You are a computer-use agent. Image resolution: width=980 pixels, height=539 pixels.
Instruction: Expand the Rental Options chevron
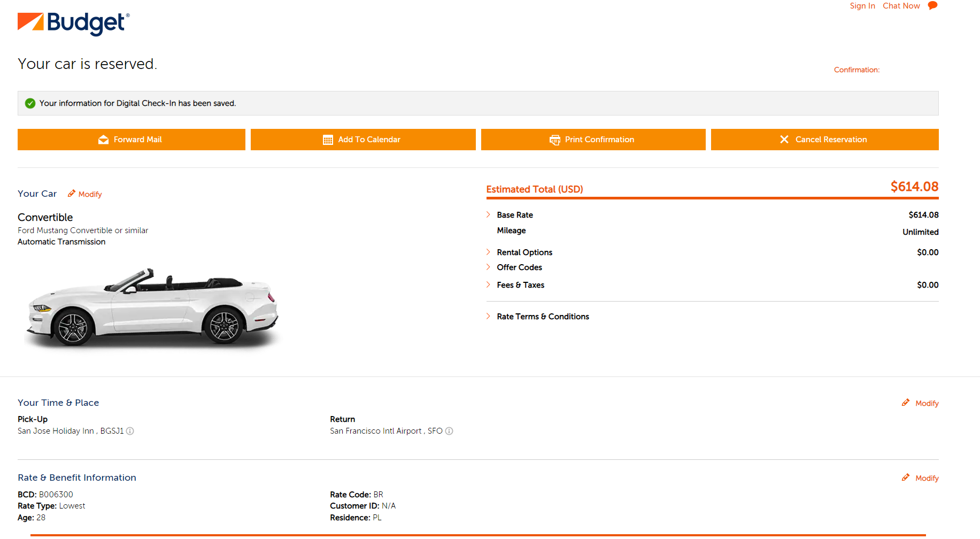488,252
